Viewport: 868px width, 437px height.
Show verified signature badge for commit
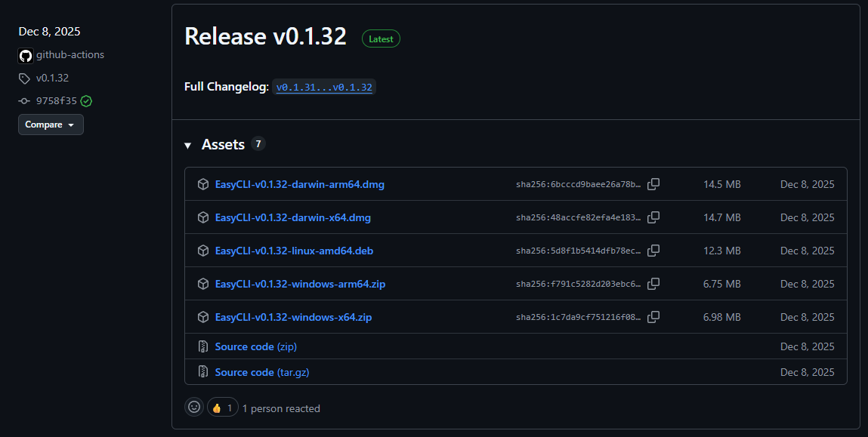pyautogui.click(x=86, y=101)
